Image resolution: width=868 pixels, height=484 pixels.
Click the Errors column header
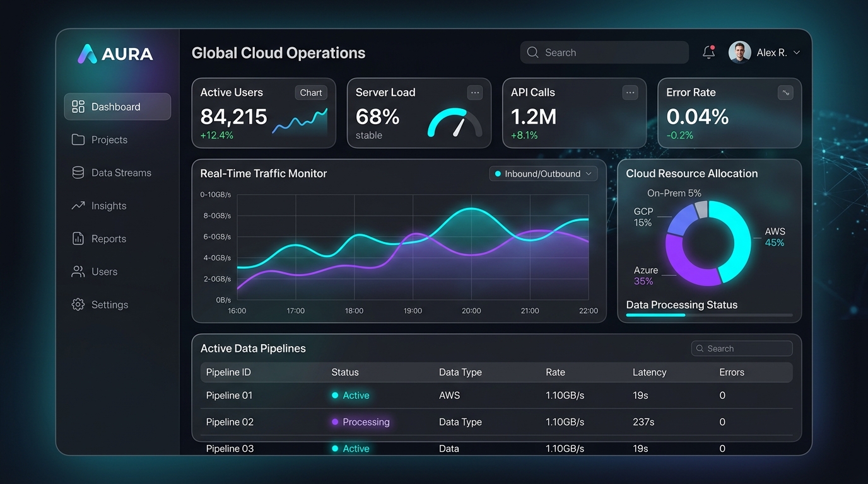click(x=732, y=372)
